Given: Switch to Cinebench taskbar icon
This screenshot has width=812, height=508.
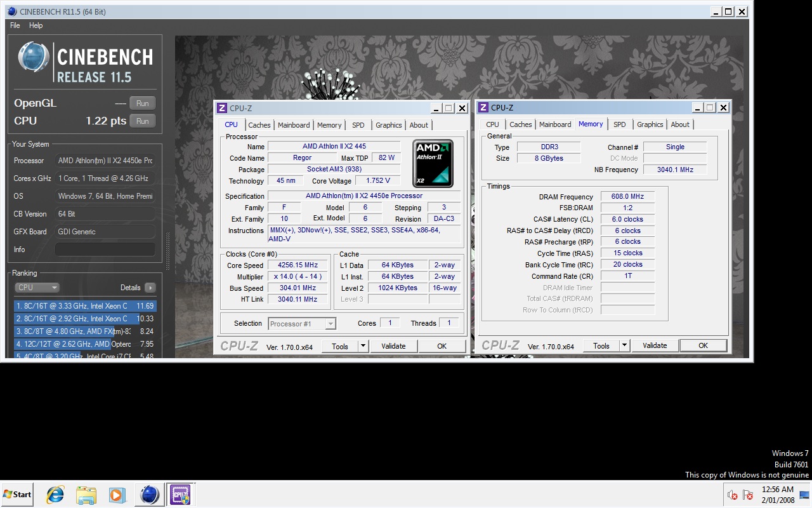Looking at the screenshot, I should 149,495.
